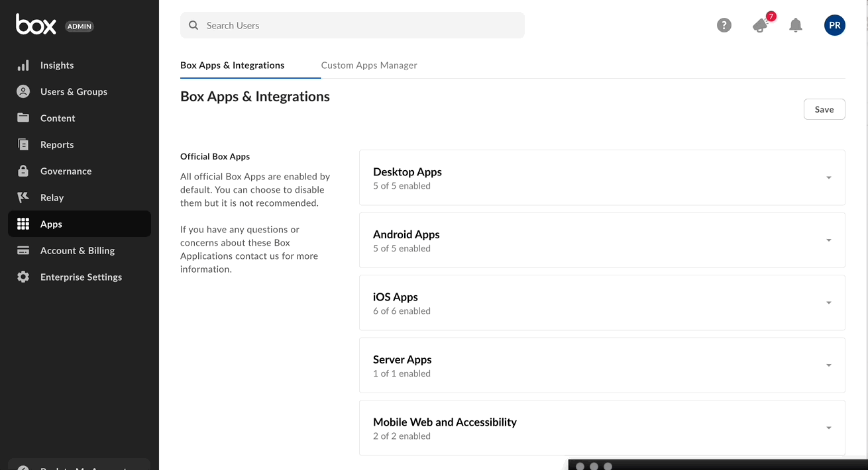Open the megaphone announcements icon

pyautogui.click(x=760, y=25)
